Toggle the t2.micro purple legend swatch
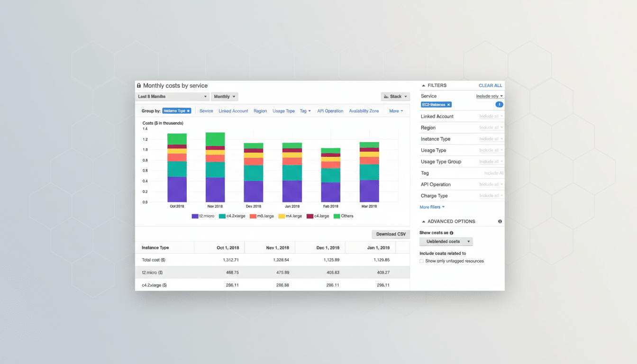The height and width of the screenshot is (364, 637). [x=195, y=216]
